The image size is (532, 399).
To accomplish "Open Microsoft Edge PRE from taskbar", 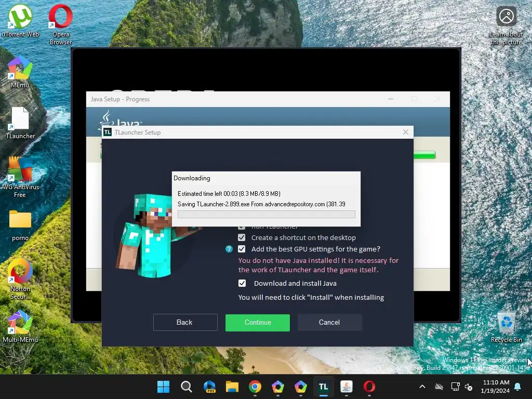I will [209, 387].
